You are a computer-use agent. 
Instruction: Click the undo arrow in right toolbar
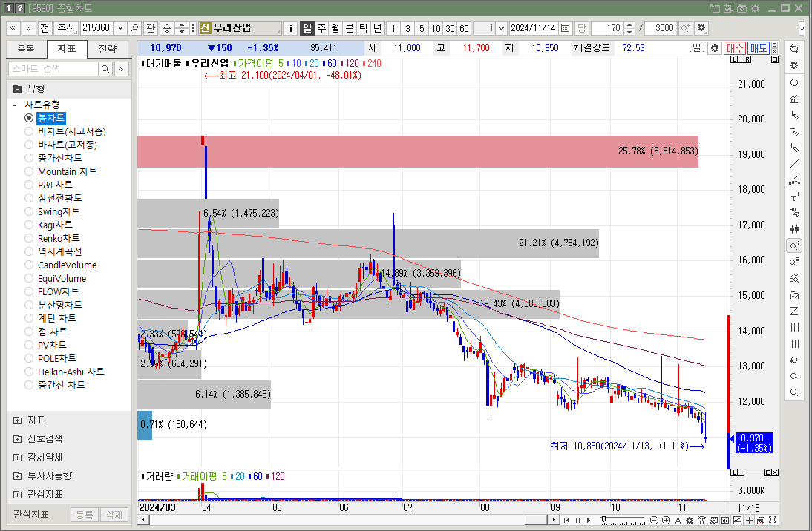coord(794,360)
